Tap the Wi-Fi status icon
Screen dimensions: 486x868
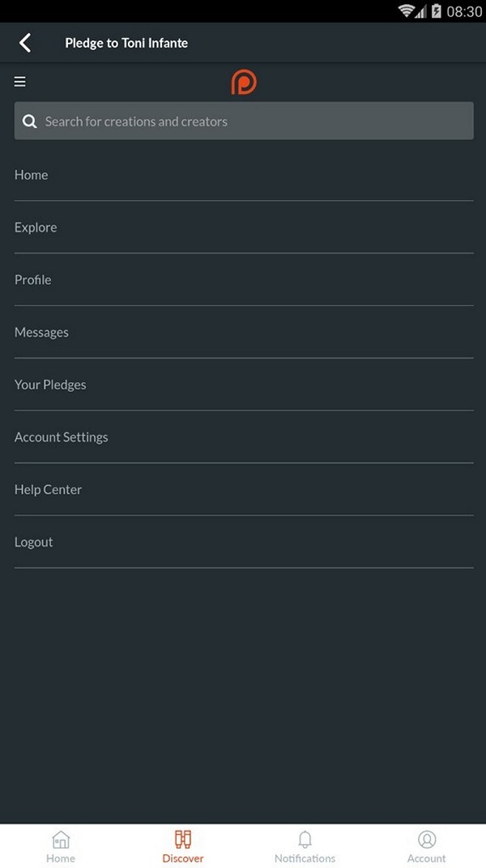(x=407, y=11)
